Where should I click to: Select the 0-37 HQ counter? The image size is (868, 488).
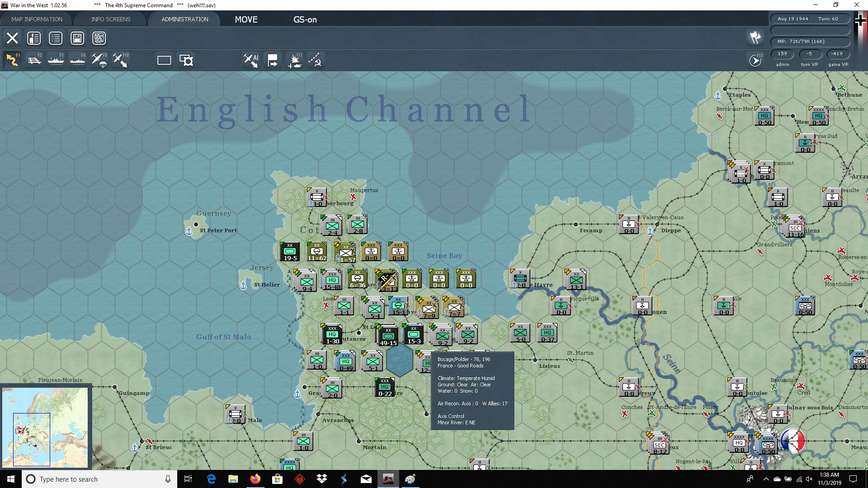coord(547,333)
